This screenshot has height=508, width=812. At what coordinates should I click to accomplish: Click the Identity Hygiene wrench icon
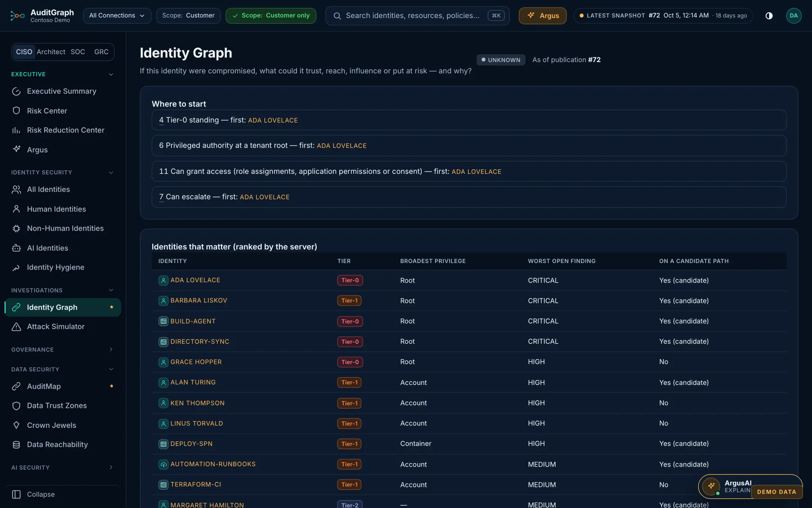16,268
